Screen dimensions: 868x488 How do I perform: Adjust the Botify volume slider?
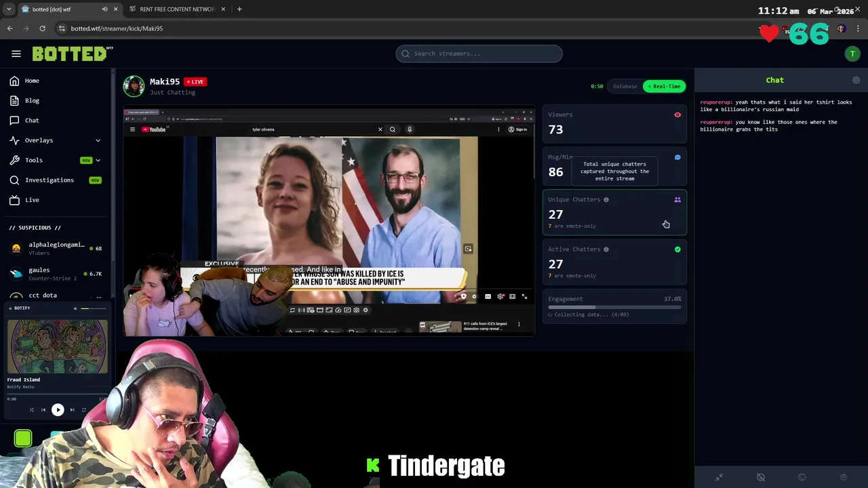(94, 308)
